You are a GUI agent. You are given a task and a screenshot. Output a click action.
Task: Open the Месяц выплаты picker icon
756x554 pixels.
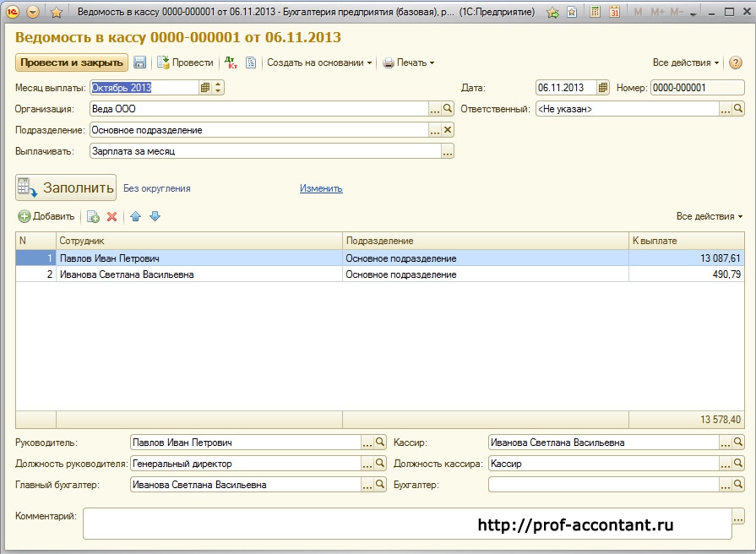pos(205,88)
